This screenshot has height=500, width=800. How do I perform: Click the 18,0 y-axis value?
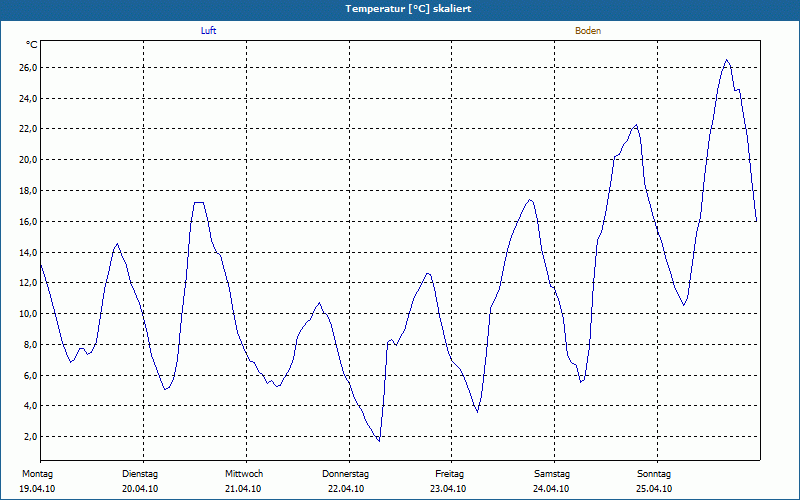(29, 191)
